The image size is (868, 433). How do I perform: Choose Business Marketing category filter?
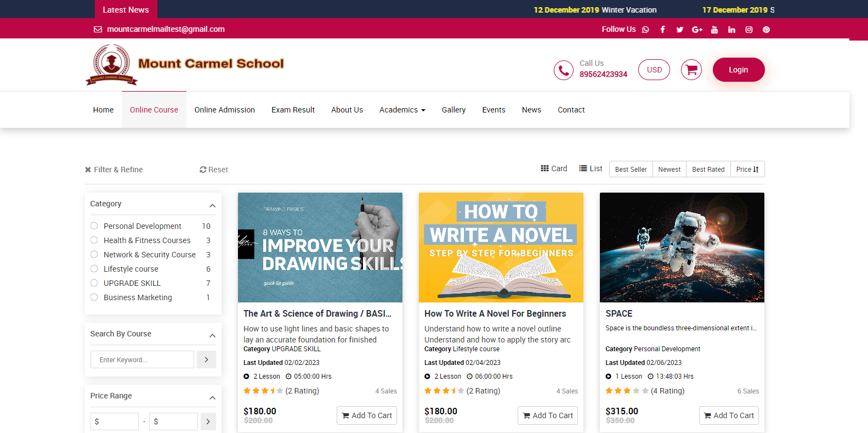[x=94, y=297]
